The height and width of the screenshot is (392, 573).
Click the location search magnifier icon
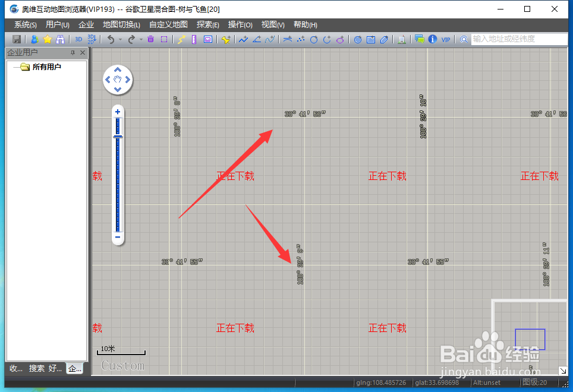click(464, 39)
